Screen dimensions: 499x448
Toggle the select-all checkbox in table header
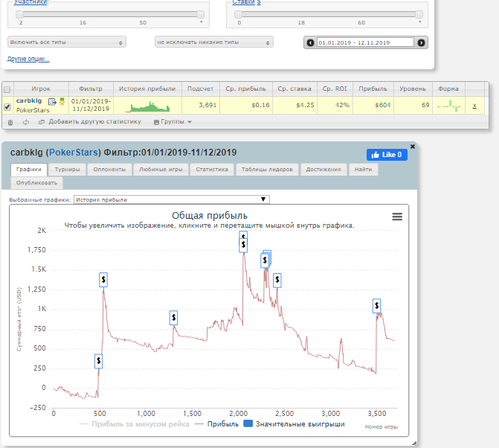(x=7, y=89)
